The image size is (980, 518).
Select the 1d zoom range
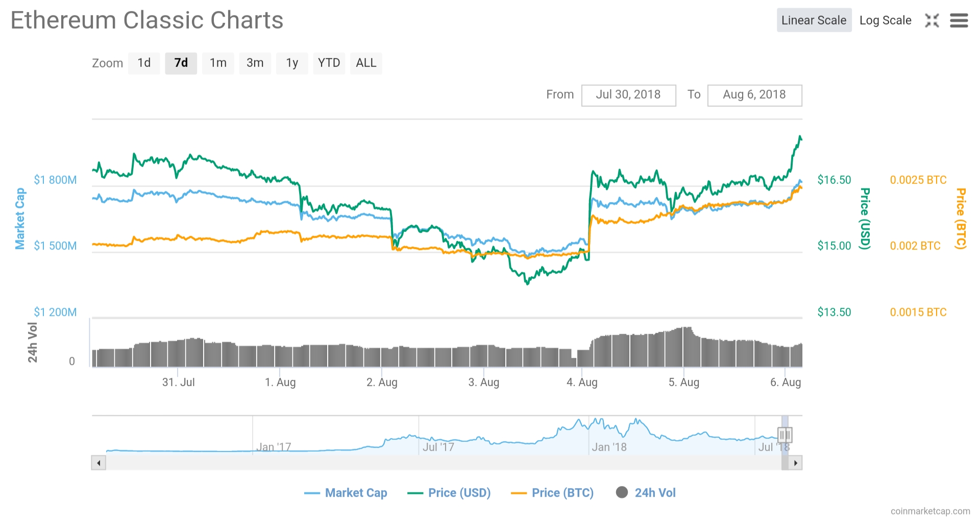[144, 63]
